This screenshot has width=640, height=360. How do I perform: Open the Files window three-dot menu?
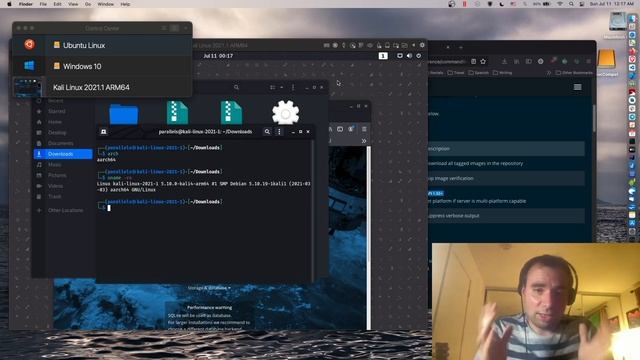(x=293, y=87)
